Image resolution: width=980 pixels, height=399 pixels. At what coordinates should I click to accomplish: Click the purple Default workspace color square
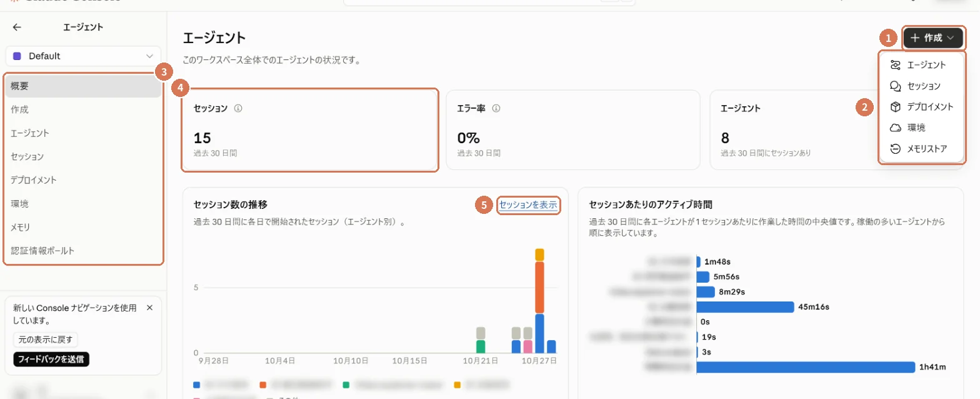(x=17, y=56)
